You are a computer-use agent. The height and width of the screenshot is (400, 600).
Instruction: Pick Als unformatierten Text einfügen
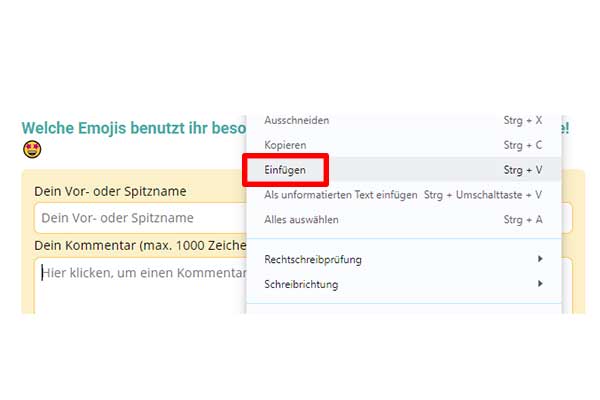[x=339, y=195]
